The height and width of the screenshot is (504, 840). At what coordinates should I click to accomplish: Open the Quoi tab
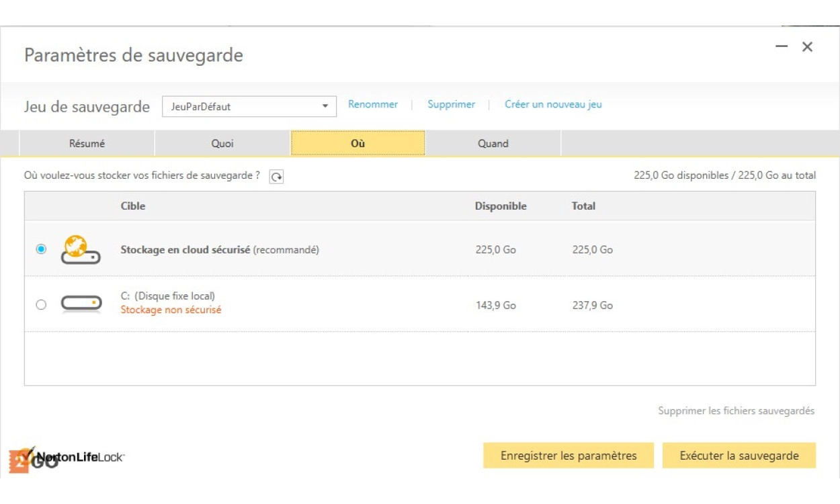pos(222,143)
